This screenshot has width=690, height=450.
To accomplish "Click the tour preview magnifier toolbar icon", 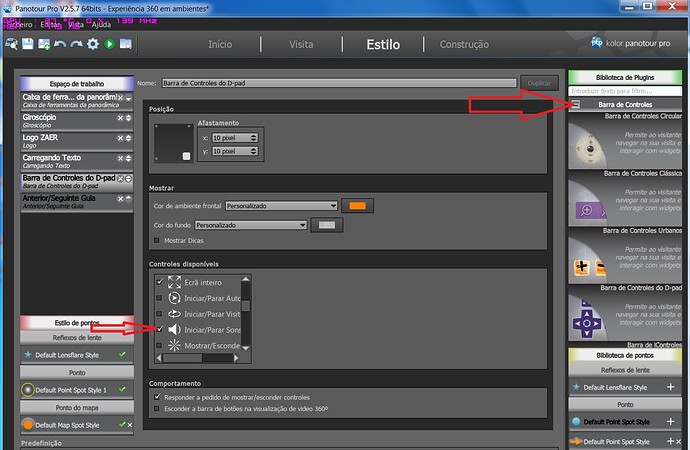I will pos(11,44).
